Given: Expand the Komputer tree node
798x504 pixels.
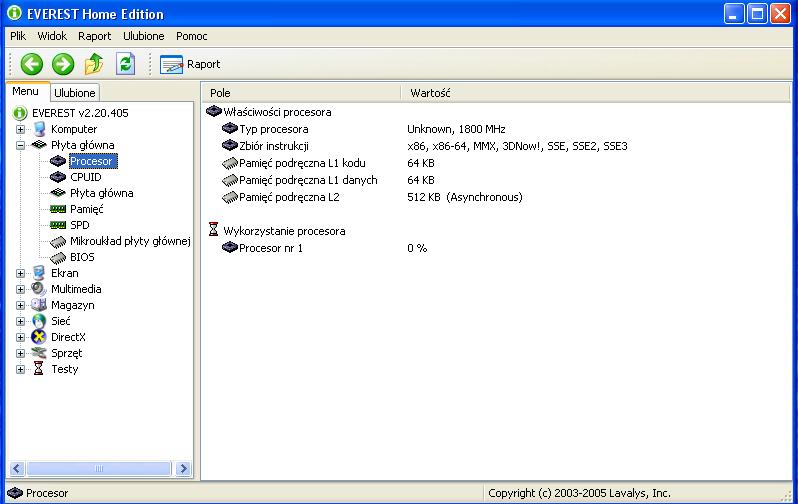Looking at the screenshot, I should (20, 129).
